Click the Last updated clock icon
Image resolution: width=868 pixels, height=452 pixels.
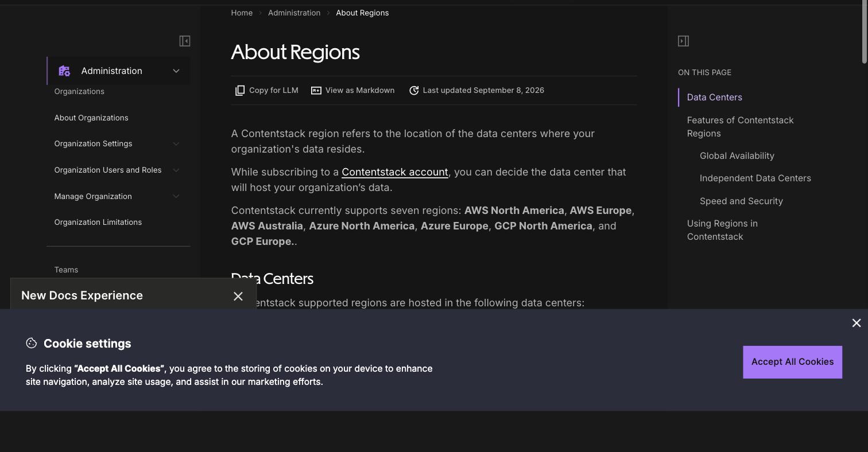pyautogui.click(x=414, y=91)
